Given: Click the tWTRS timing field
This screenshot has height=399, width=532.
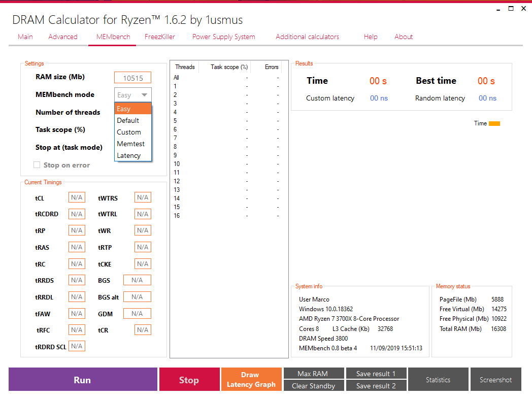Looking at the screenshot, I should pos(143,197).
